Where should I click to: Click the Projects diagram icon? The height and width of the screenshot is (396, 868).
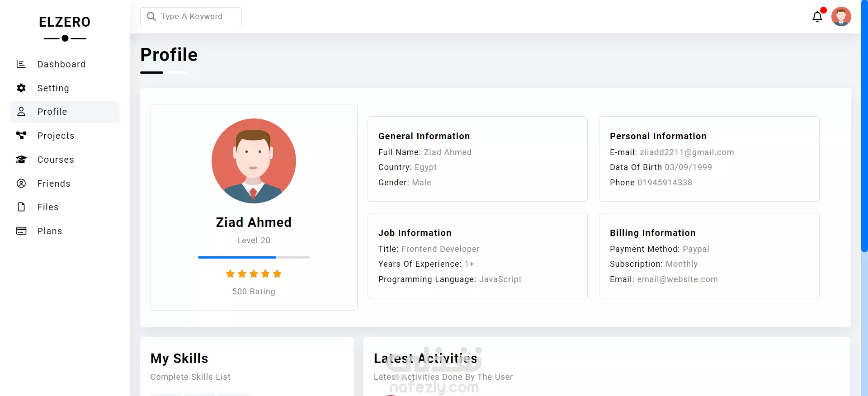click(21, 136)
